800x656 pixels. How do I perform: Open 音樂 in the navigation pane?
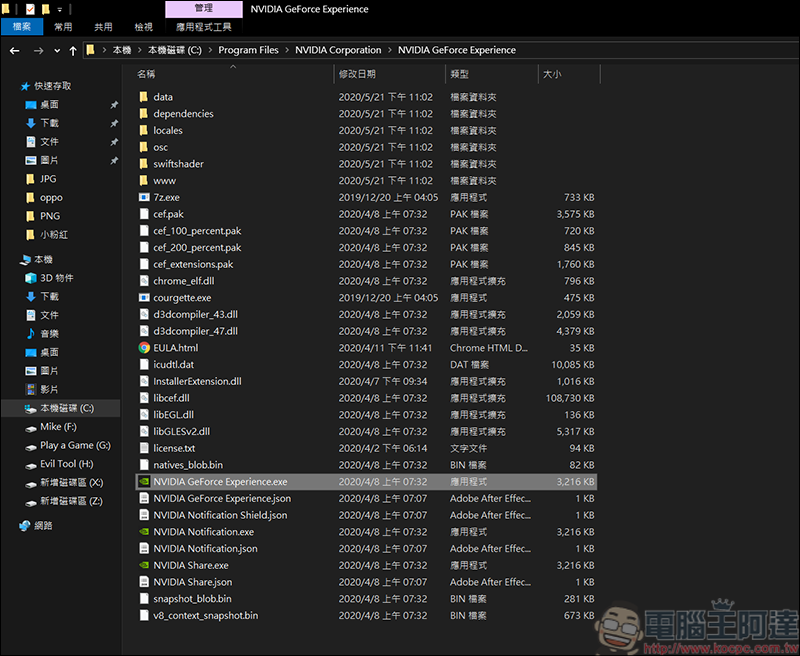(49, 334)
